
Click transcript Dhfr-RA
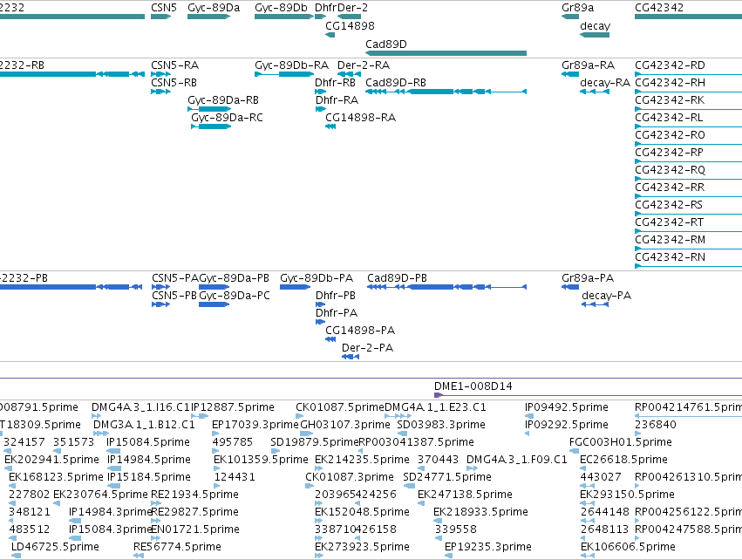pyautogui.click(x=337, y=100)
